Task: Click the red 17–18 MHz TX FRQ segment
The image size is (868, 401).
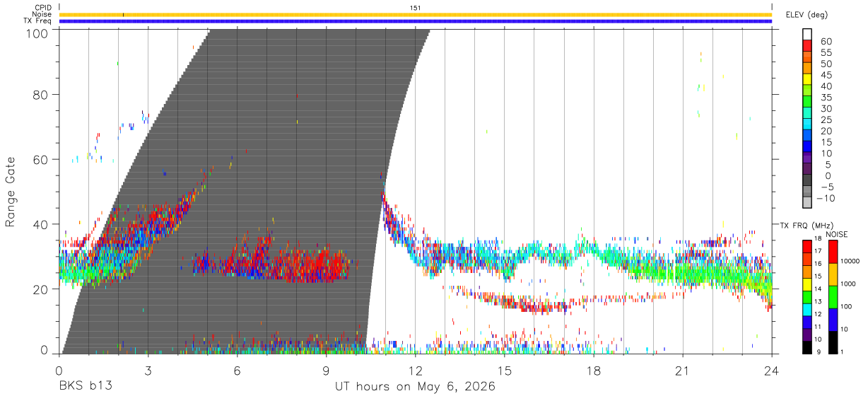Action: (807, 246)
